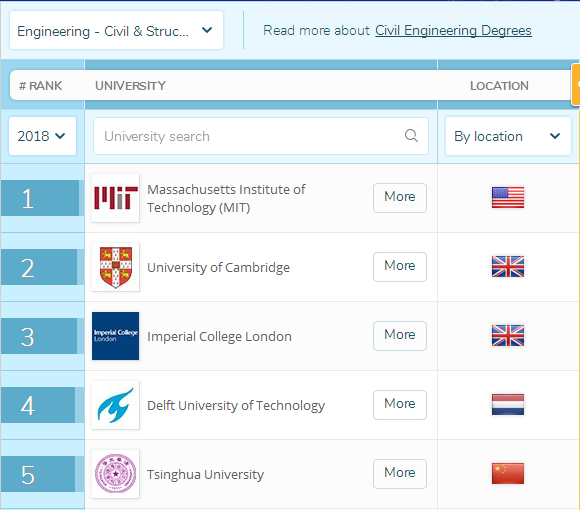580x510 pixels.
Task: Click More for Delft University of Technology
Action: click(x=399, y=405)
